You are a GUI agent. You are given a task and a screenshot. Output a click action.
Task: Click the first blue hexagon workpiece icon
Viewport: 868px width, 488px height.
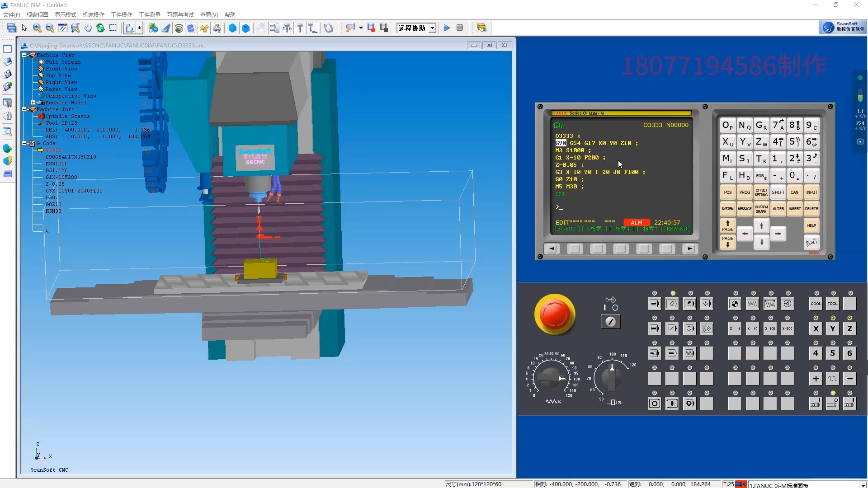point(232,28)
